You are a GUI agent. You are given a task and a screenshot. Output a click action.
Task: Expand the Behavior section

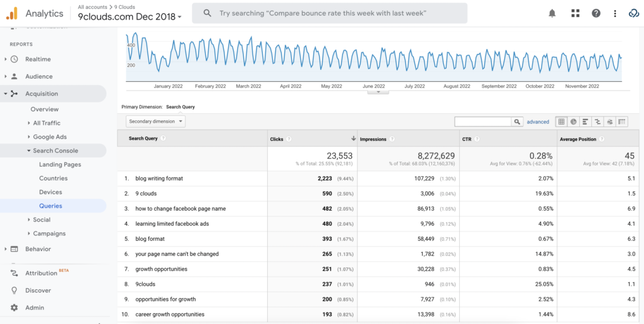coord(6,249)
